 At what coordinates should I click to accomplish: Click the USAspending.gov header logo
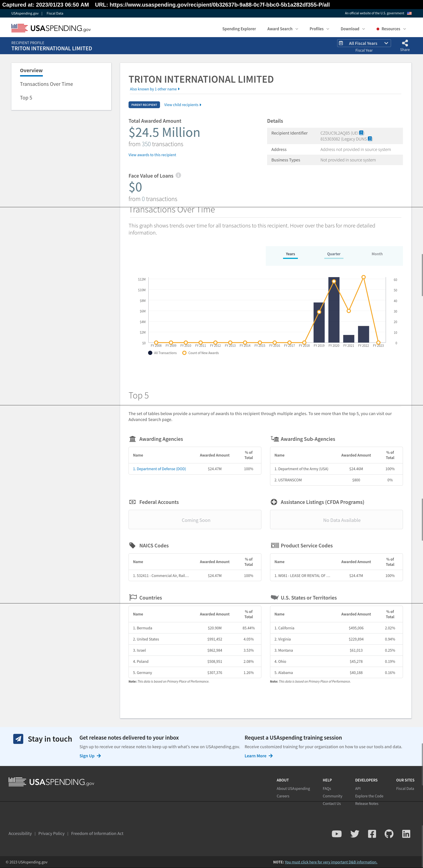[x=51, y=28]
